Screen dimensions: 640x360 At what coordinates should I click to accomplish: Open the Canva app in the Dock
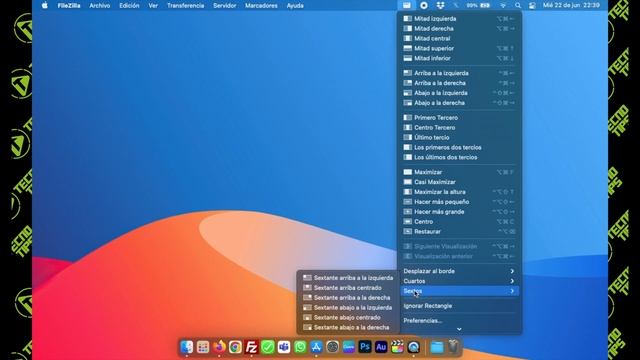(x=349, y=347)
